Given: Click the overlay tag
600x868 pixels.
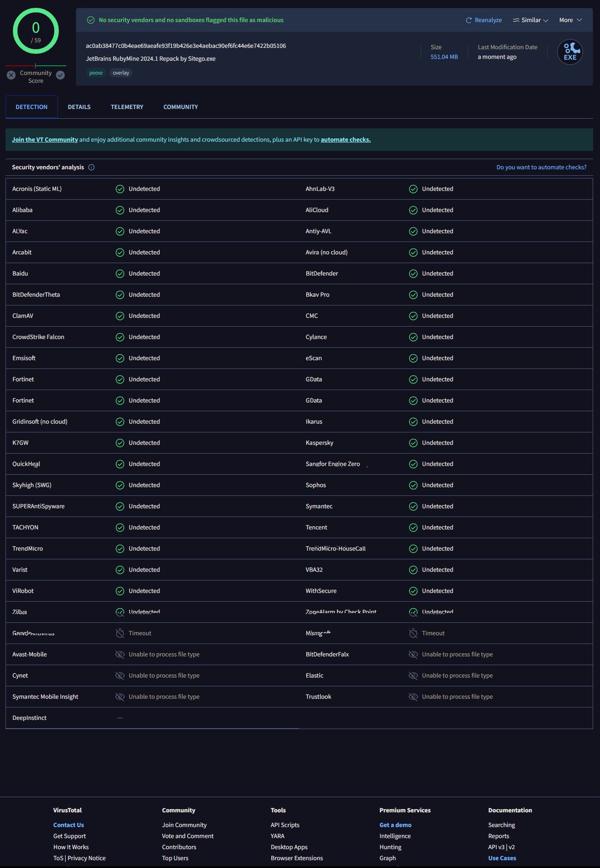Looking at the screenshot, I should click(x=121, y=73).
